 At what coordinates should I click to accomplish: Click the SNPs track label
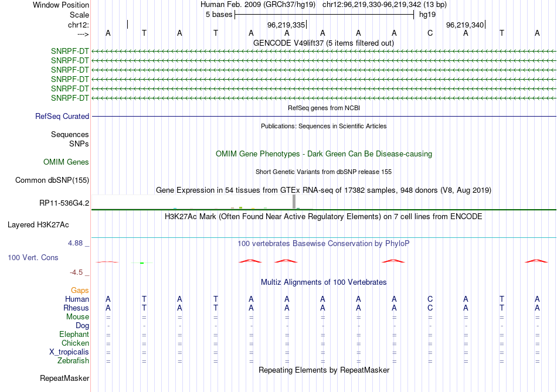(79, 144)
